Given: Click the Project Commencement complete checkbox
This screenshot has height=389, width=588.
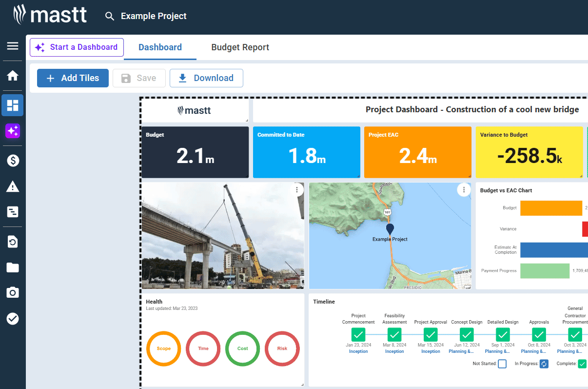Looking at the screenshot, I should click(x=358, y=335).
